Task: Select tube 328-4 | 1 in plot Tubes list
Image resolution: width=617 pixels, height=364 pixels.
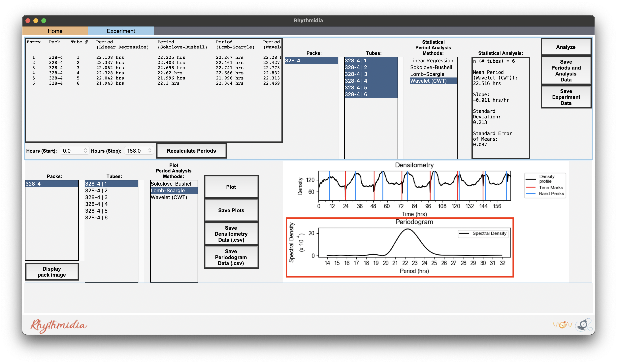Action: tap(111, 183)
